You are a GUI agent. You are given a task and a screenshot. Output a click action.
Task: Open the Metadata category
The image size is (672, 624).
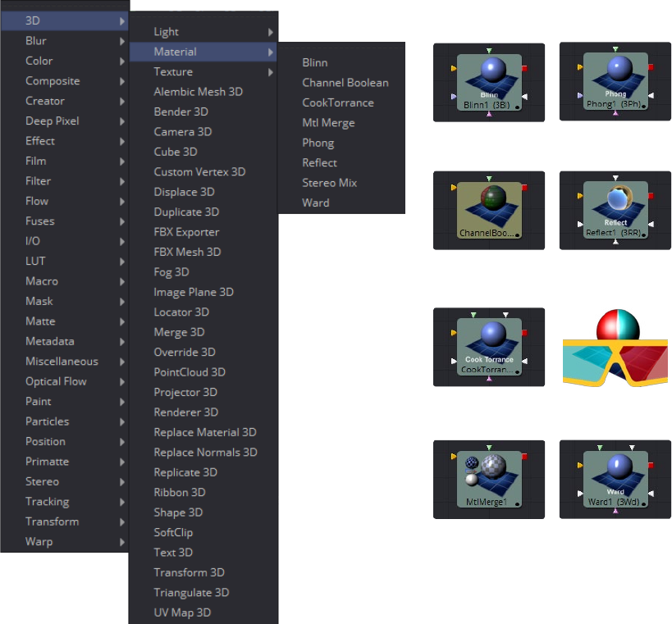point(50,341)
